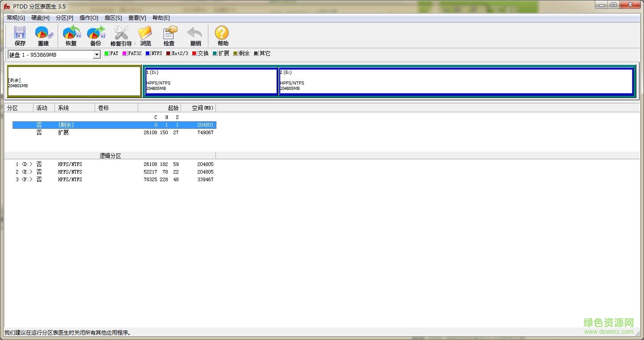Screen dimensions: 644x340
Task: Minimize the PTDD window
Action: pyautogui.click(x=602, y=5)
